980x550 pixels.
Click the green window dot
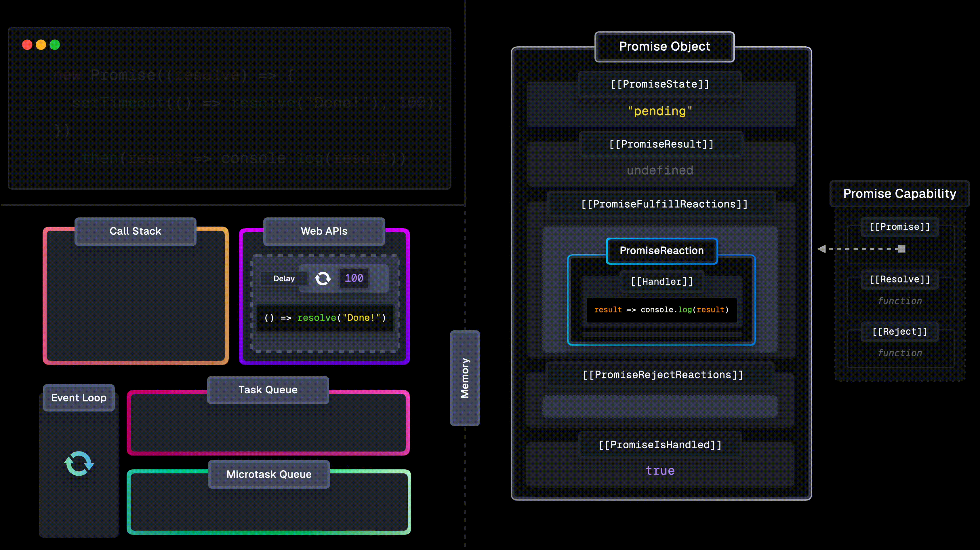coord(55,45)
